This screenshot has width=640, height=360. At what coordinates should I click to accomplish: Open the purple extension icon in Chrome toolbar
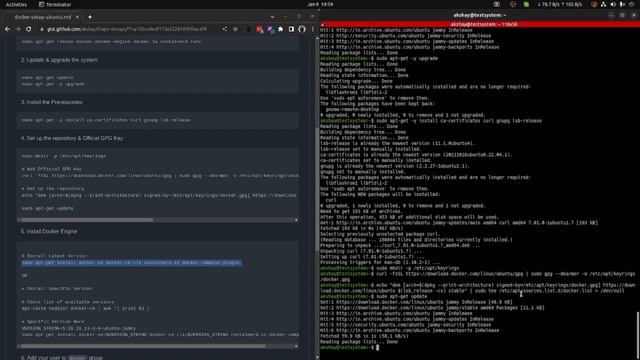point(270,29)
